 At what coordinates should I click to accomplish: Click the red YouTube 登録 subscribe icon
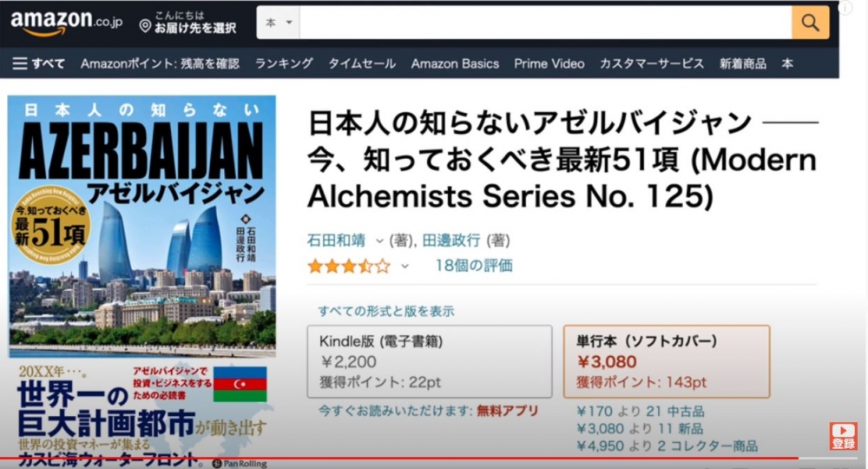click(843, 436)
